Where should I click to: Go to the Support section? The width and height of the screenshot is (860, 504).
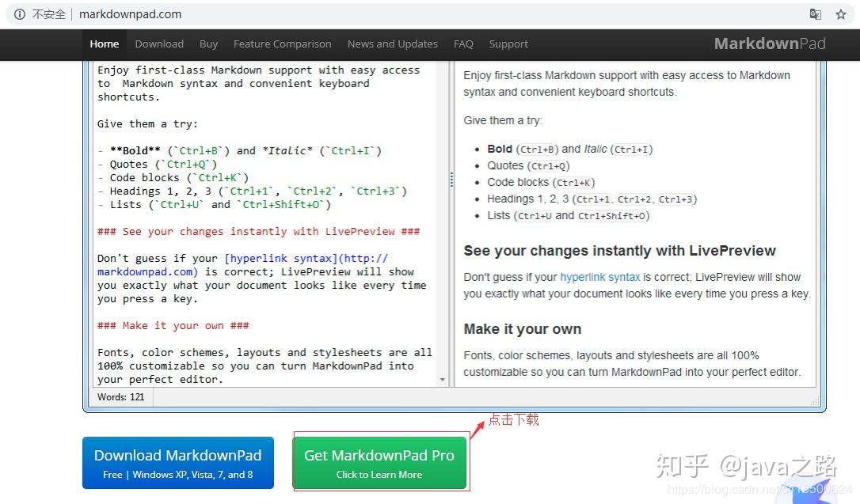[x=508, y=44]
